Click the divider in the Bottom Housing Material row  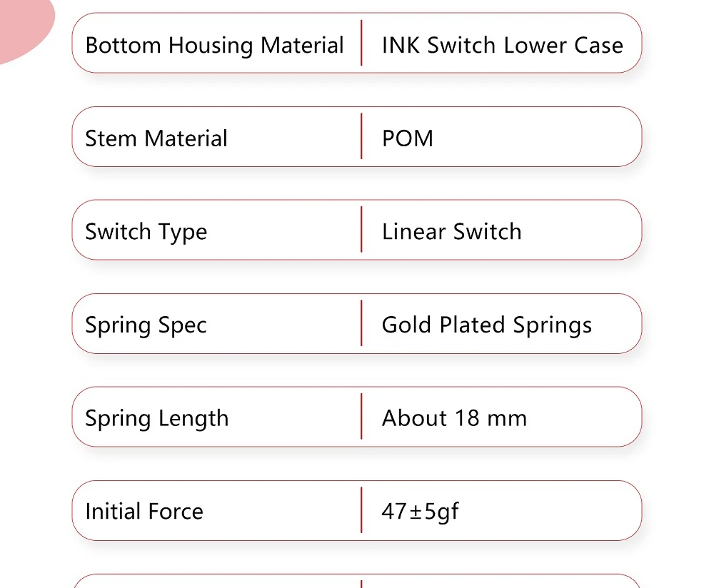point(361,43)
